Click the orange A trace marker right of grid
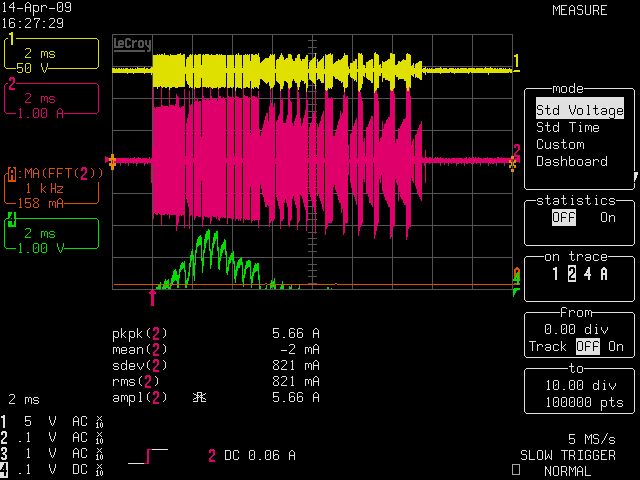Viewport: 640px width, 480px height. [x=517, y=273]
